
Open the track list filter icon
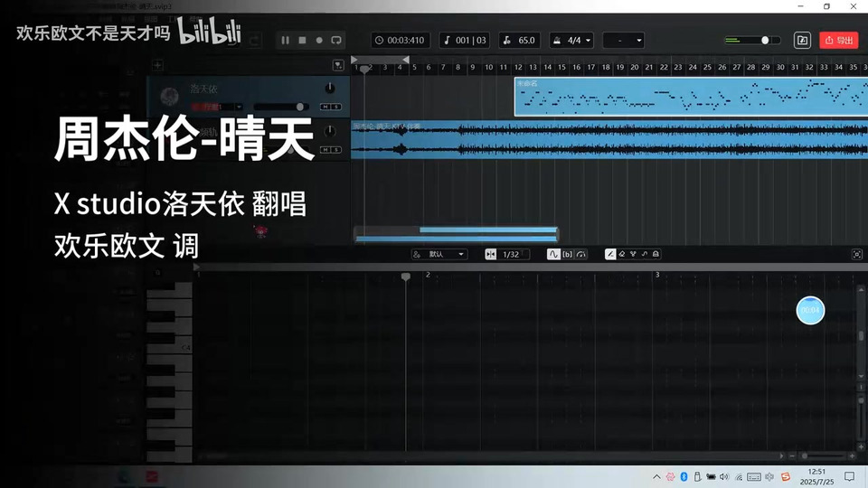click(338, 65)
